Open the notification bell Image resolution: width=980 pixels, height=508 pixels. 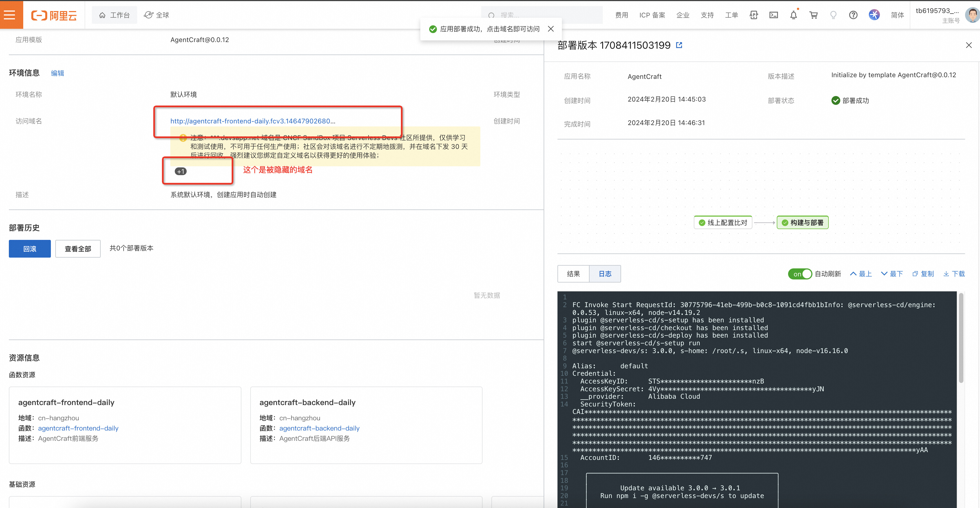794,15
